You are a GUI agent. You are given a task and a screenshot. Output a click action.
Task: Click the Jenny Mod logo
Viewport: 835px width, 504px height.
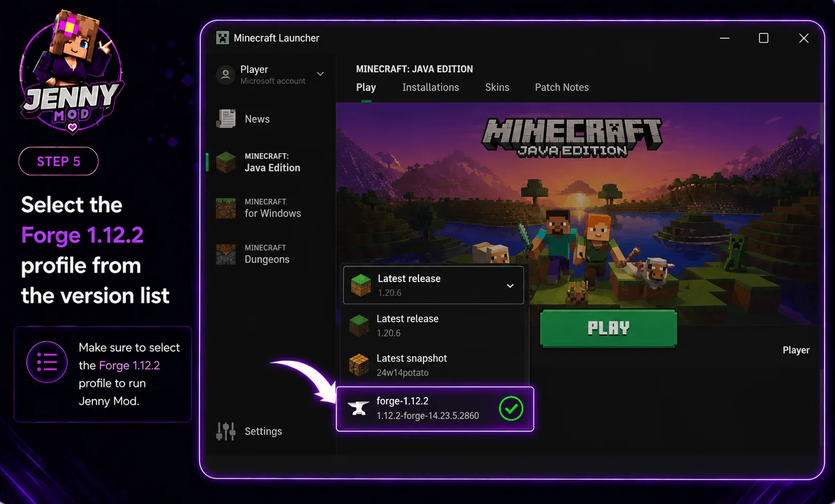72,72
